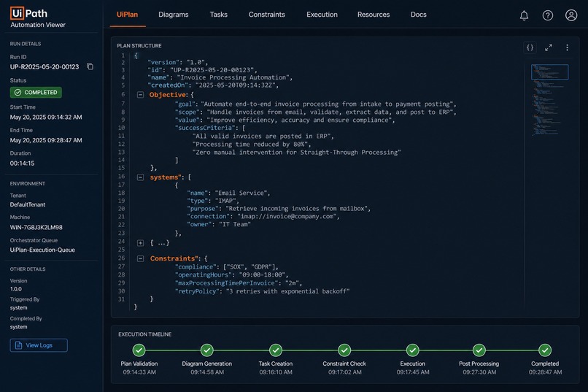The image size is (588, 392).
Task: Select Run ID value UP-R2025-05-20-00123
Action: 45,66
